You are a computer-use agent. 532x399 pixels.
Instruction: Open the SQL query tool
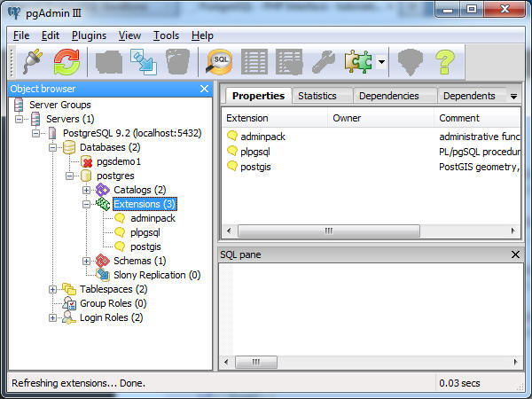pyautogui.click(x=220, y=62)
